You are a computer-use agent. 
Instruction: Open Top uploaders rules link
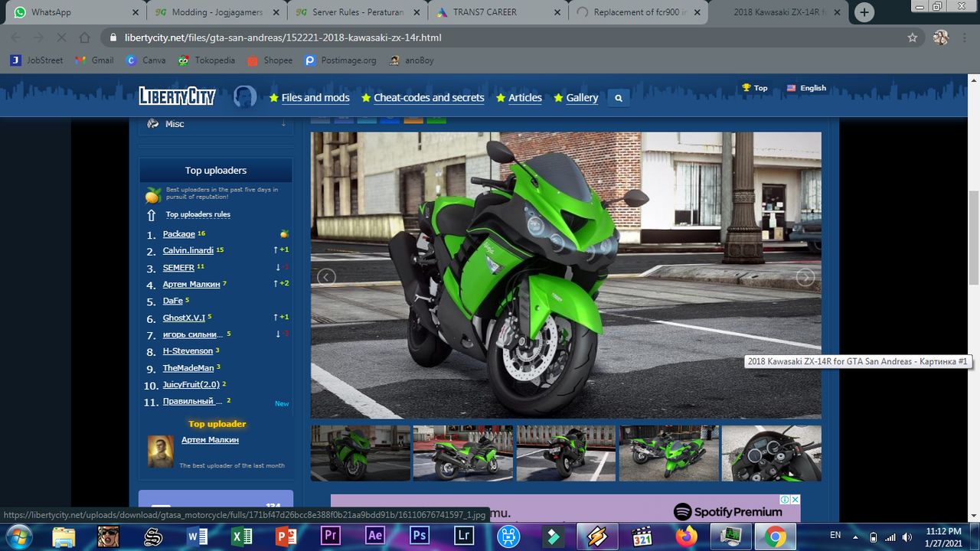(x=198, y=215)
